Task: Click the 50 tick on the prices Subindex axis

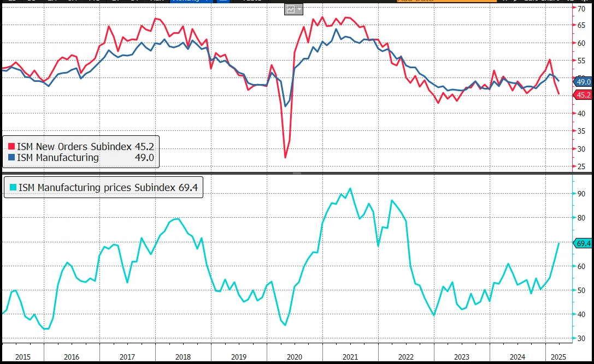Action: 581,290
